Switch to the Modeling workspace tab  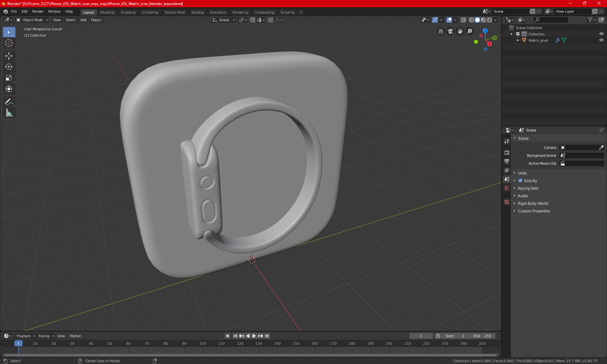pyautogui.click(x=107, y=12)
